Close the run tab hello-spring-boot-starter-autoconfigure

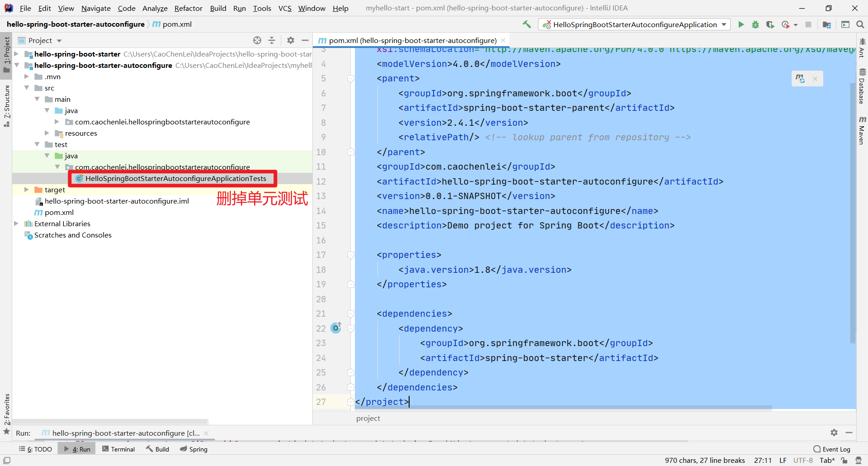click(x=206, y=433)
